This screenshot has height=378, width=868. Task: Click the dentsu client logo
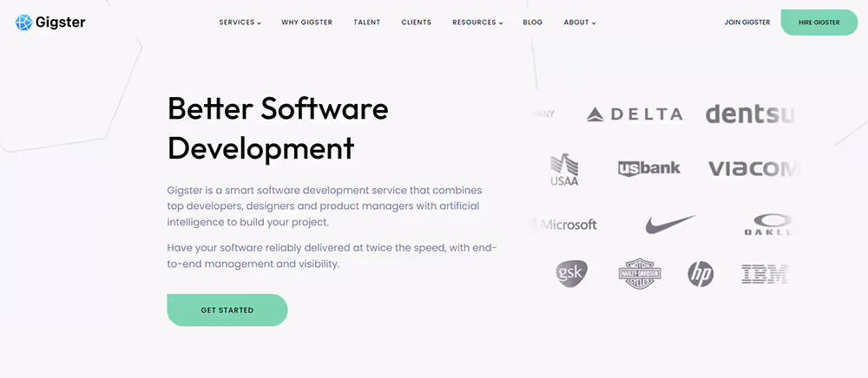click(x=751, y=114)
